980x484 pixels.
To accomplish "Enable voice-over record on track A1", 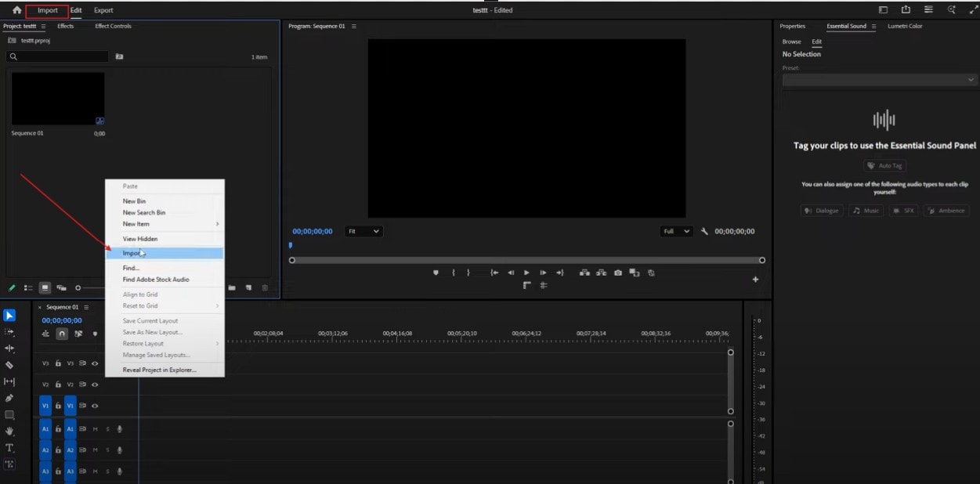I will click(119, 428).
